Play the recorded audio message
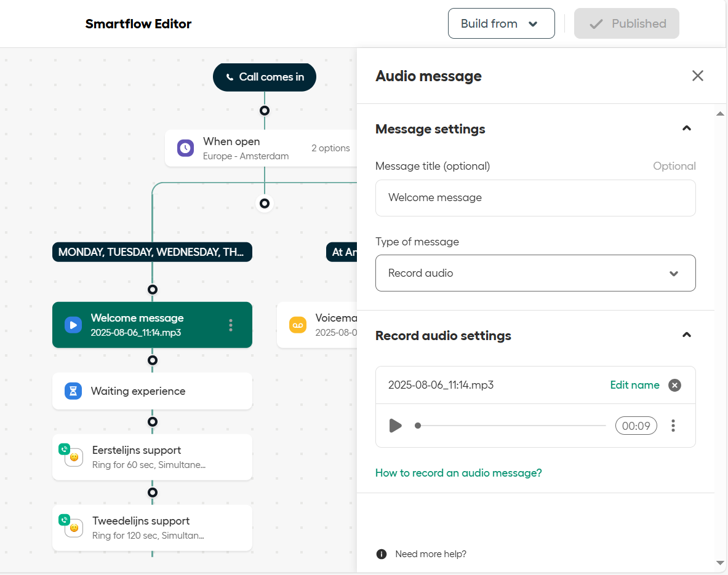 click(395, 426)
